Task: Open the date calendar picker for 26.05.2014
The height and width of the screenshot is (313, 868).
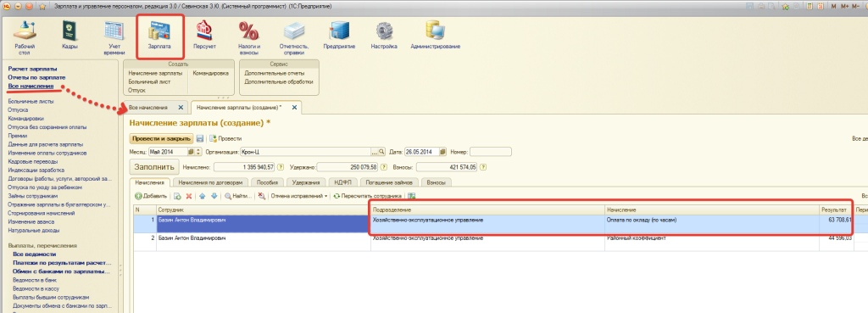Action: point(442,151)
